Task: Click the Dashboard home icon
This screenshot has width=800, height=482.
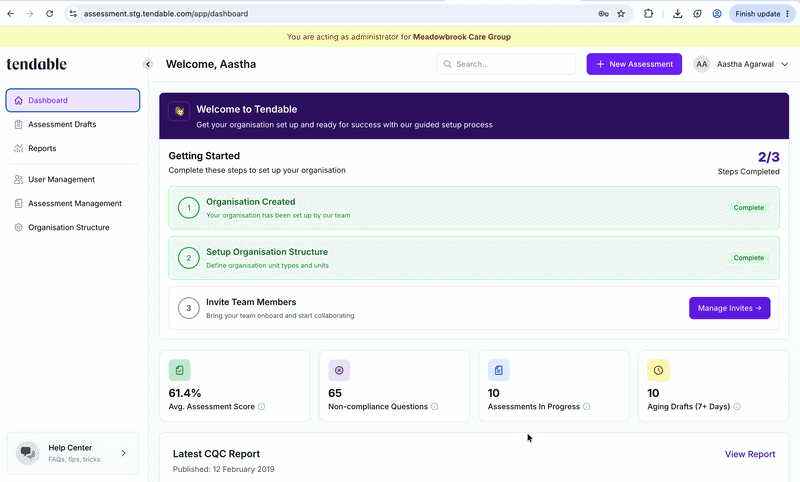Action: point(19,100)
